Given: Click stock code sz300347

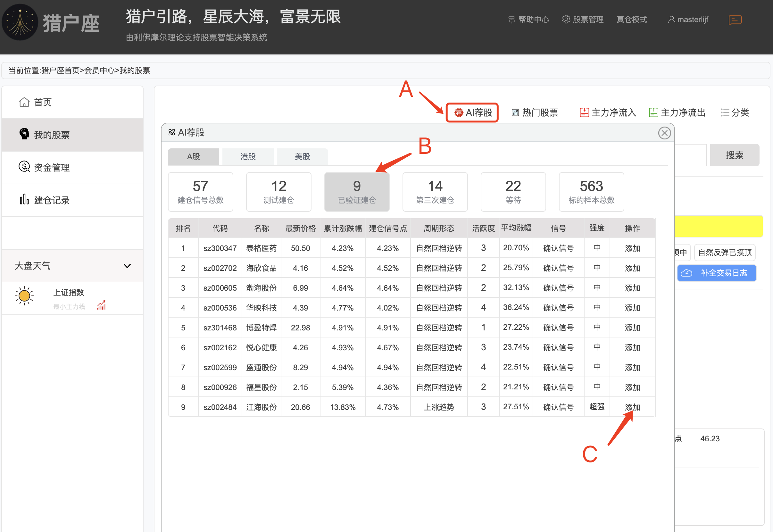Looking at the screenshot, I should click(220, 248).
